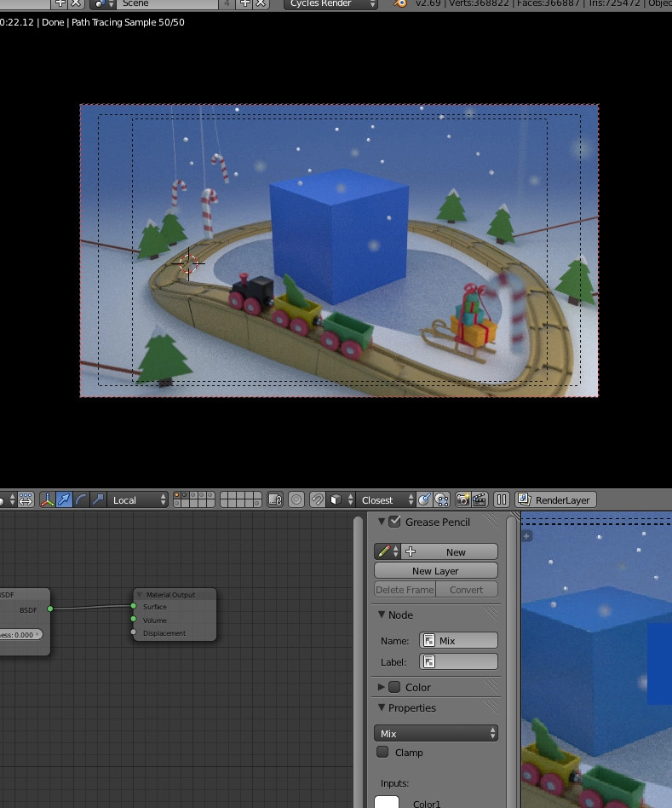The height and width of the screenshot is (808, 672).
Task: Select the scale manipulator icon
Action: coord(98,499)
